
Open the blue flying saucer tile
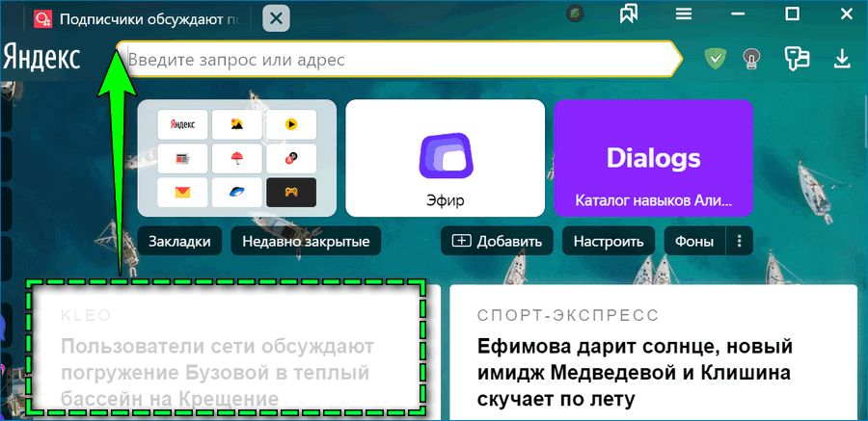coord(237,192)
